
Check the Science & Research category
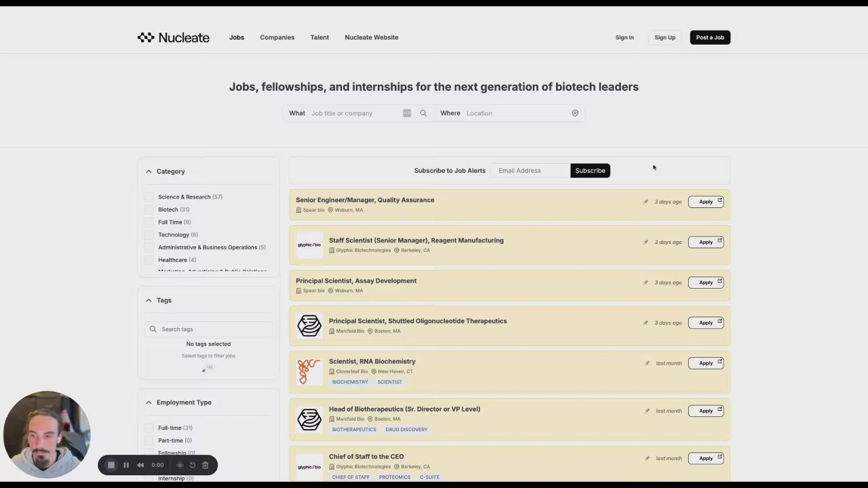point(149,197)
